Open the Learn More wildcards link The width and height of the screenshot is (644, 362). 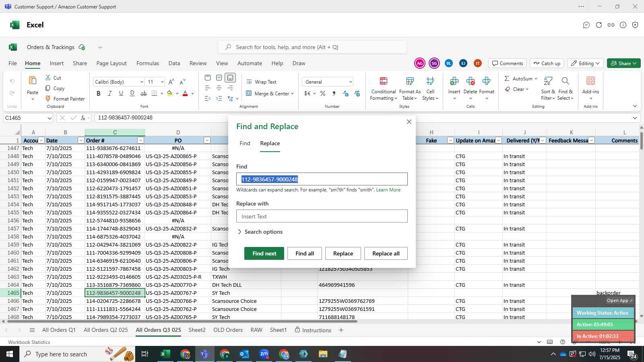(x=388, y=190)
